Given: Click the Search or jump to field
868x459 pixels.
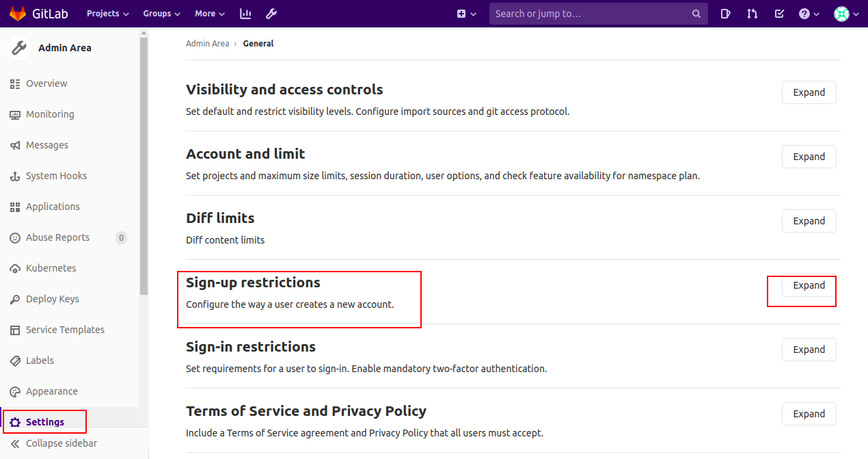Looking at the screenshot, I should (x=598, y=14).
